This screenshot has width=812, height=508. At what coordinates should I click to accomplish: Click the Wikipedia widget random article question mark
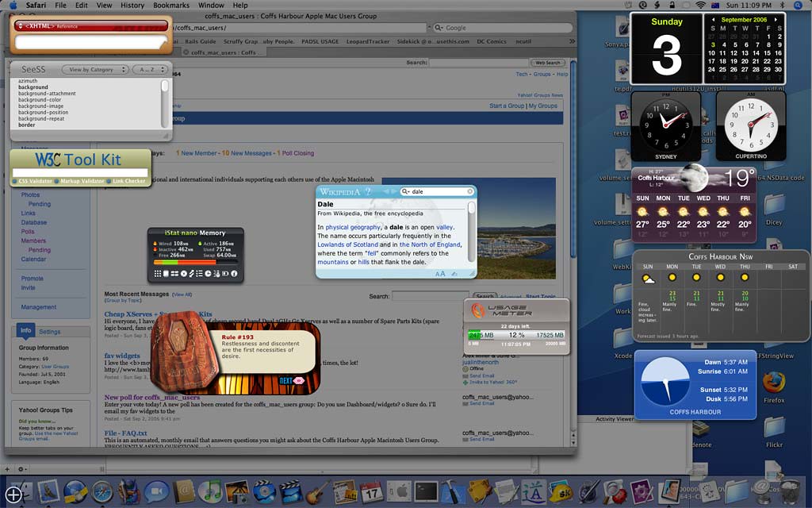[x=368, y=191]
